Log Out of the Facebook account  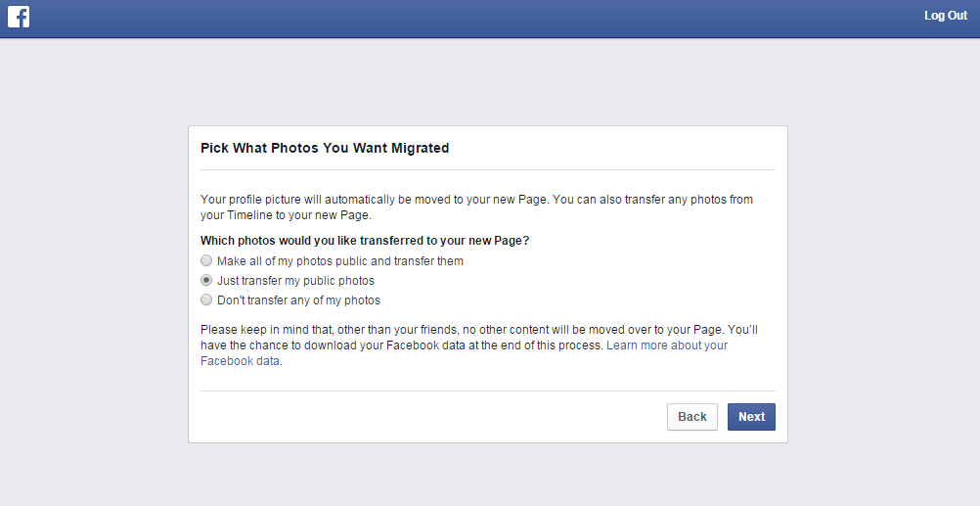(945, 16)
